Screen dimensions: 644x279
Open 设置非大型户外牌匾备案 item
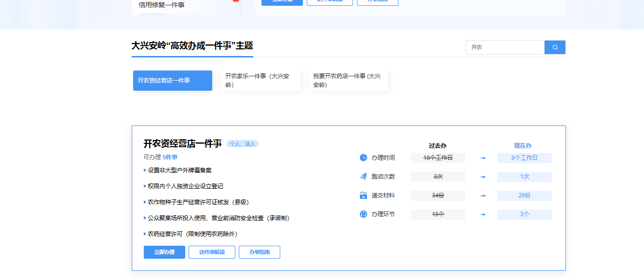(x=179, y=170)
